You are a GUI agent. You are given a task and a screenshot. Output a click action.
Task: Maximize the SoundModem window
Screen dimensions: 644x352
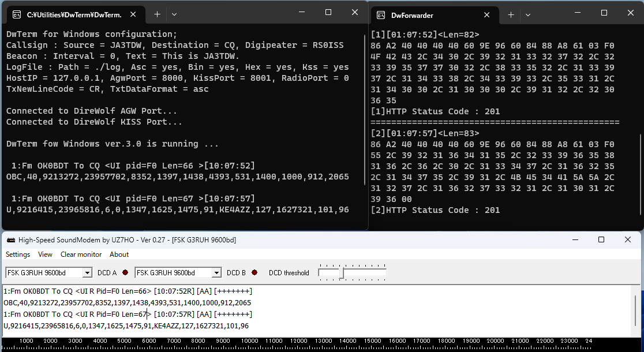point(601,239)
